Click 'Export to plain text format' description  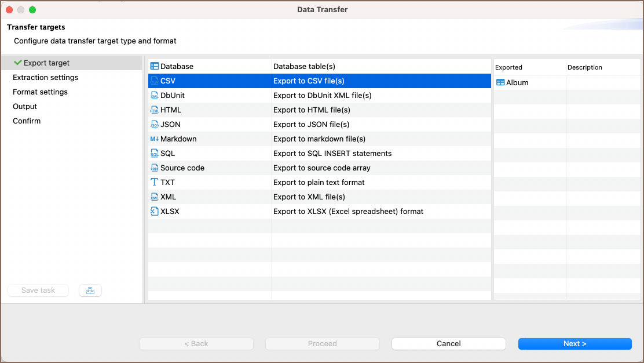pyautogui.click(x=319, y=182)
